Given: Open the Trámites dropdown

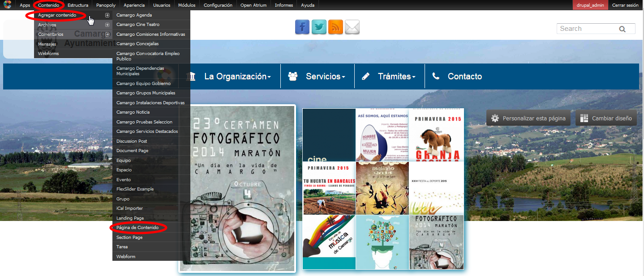Looking at the screenshot, I should (x=396, y=76).
